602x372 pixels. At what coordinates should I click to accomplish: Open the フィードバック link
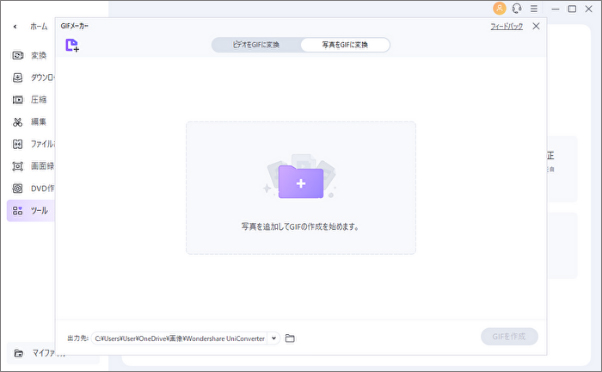coord(506,26)
